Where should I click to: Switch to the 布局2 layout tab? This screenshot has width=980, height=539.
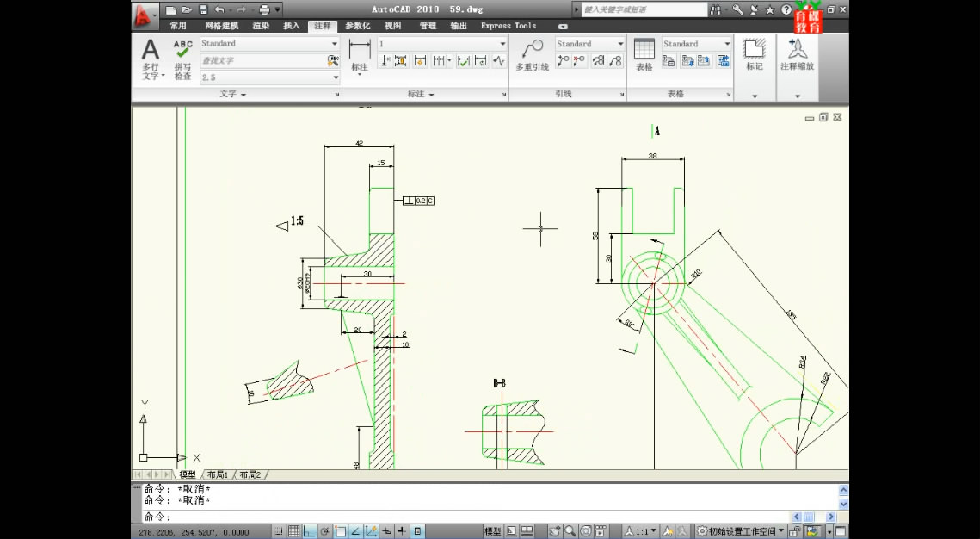point(250,474)
